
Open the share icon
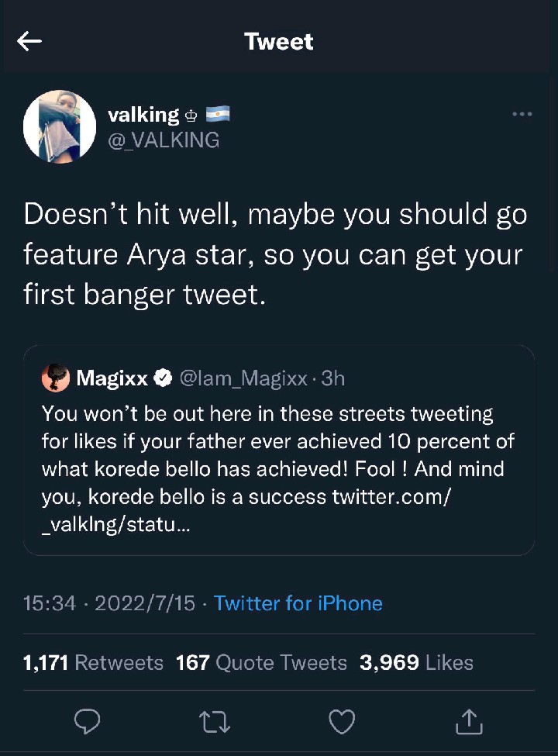click(x=468, y=722)
